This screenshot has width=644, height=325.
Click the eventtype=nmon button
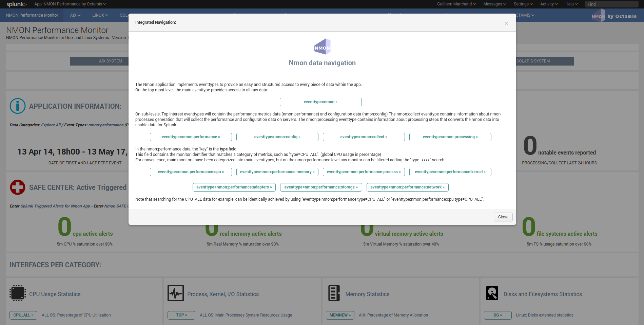320,102
